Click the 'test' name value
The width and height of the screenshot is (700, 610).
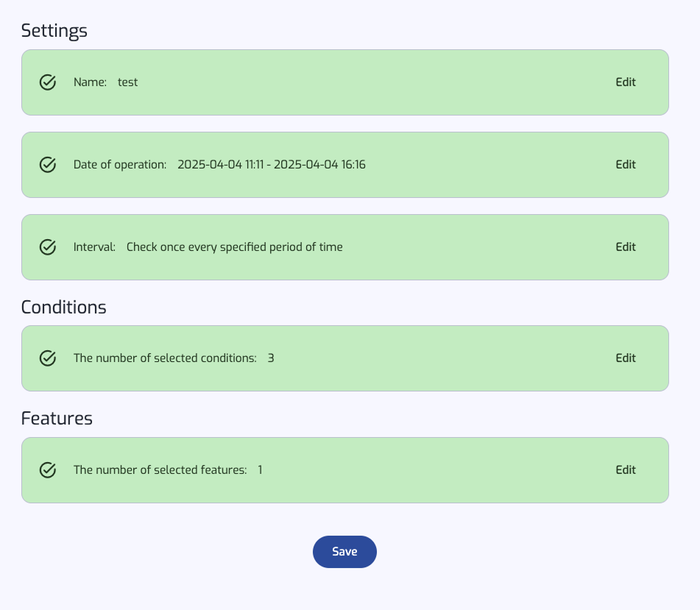pyautogui.click(x=127, y=82)
